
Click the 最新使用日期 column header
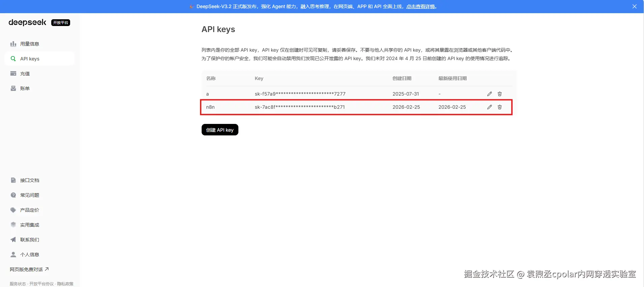click(452, 78)
